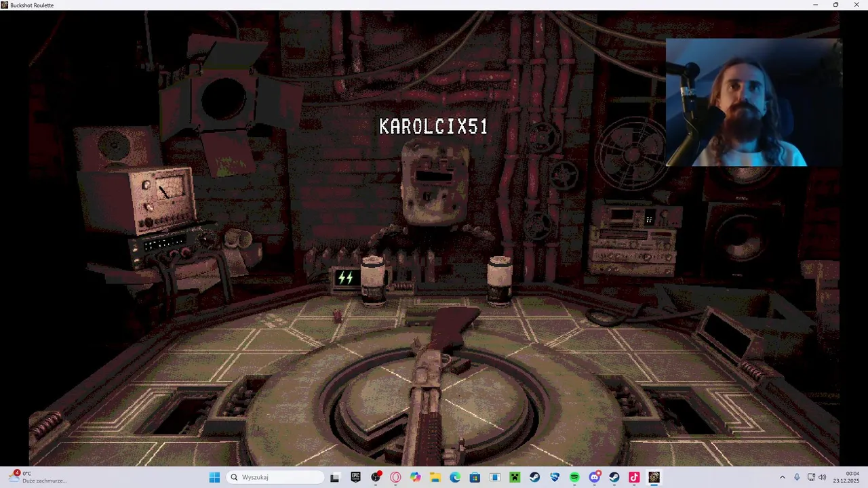
Task: Open the Windows Start menu
Action: [214, 477]
